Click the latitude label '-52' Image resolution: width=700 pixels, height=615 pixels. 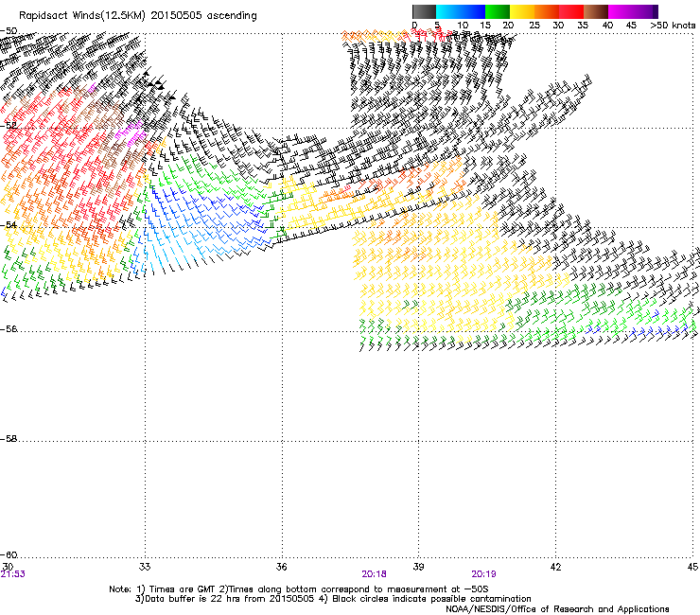[9, 126]
